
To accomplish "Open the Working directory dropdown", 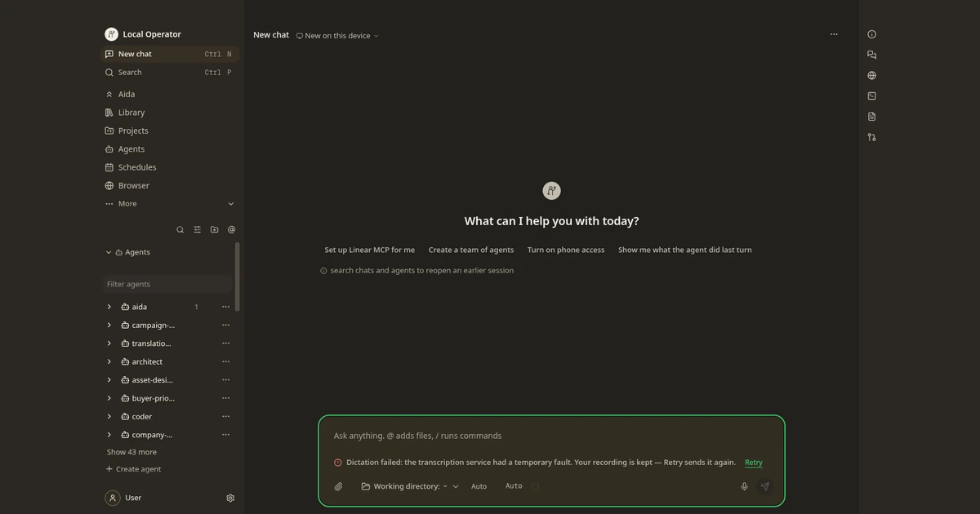I will (409, 486).
